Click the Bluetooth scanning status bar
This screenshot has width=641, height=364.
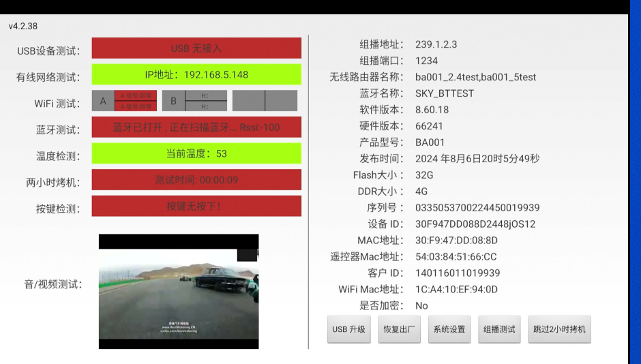coord(196,127)
